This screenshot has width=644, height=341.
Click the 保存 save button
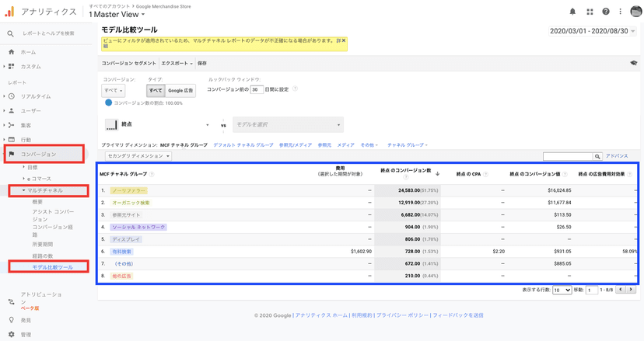pos(202,63)
